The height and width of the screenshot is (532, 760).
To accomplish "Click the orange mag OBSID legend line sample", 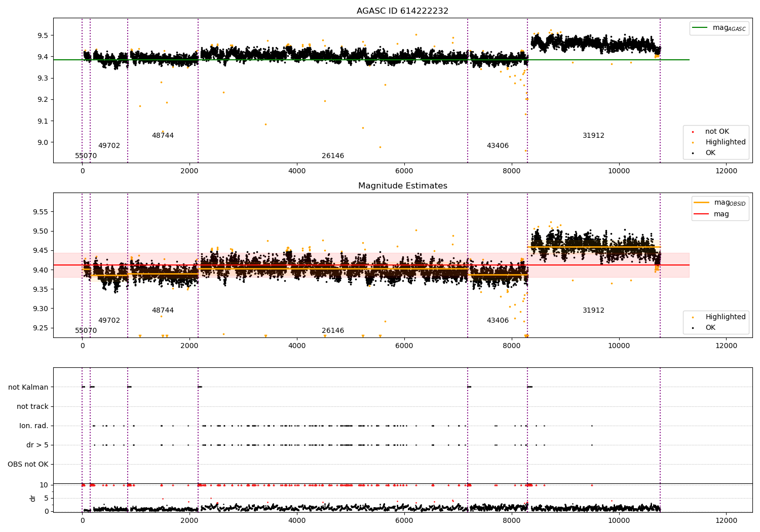I will point(702,203).
